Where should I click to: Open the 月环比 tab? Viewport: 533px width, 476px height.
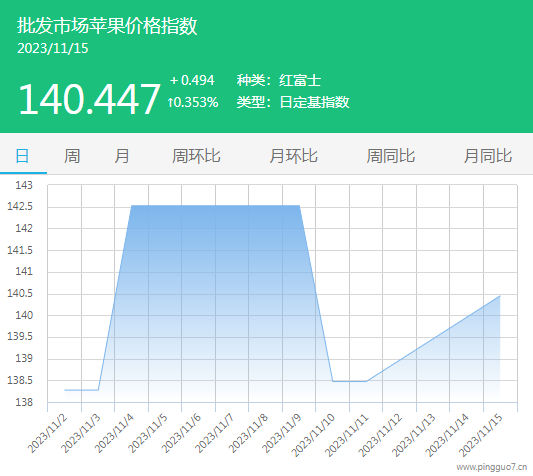tap(293, 156)
